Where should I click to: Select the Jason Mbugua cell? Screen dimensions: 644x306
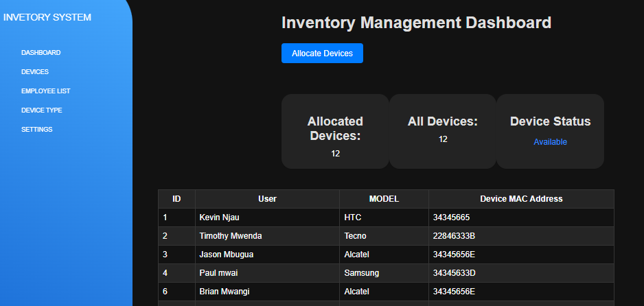tap(267, 255)
